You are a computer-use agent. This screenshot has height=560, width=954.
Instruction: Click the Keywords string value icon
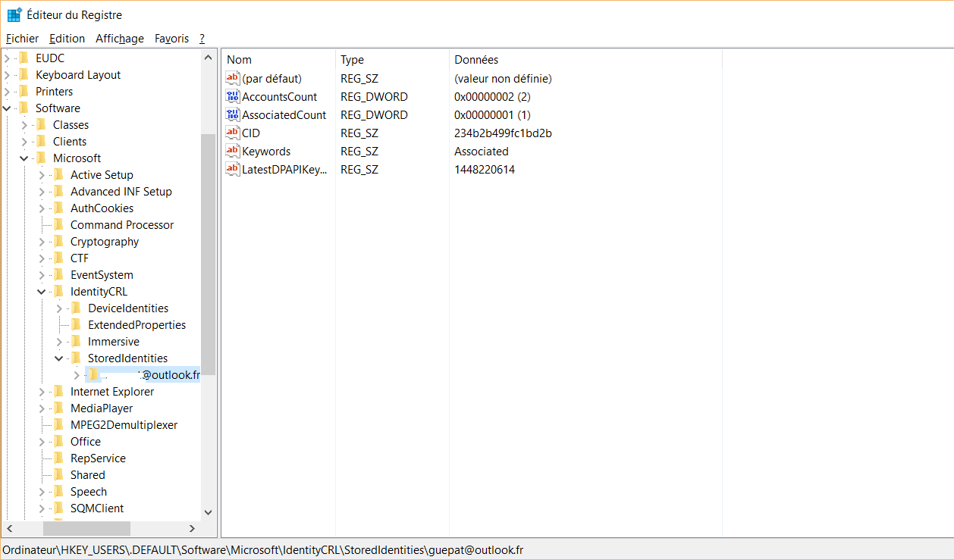click(233, 151)
